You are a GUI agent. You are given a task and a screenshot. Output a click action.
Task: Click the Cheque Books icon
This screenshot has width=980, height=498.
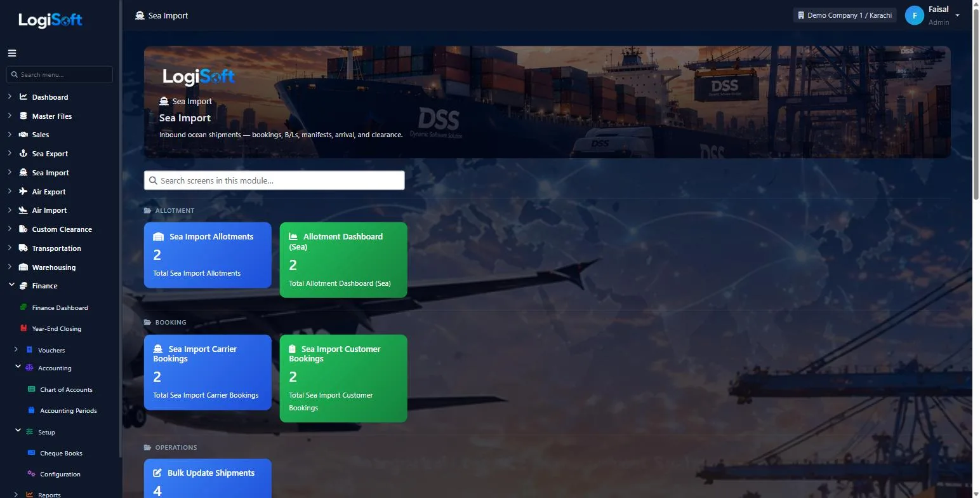click(x=32, y=453)
